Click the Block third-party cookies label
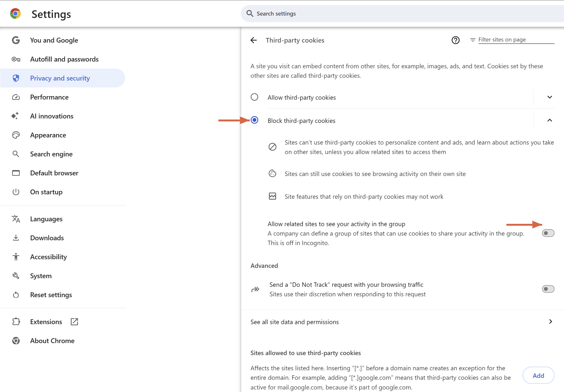The height and width of the screenshot is (392, 564). coord(301,120)
